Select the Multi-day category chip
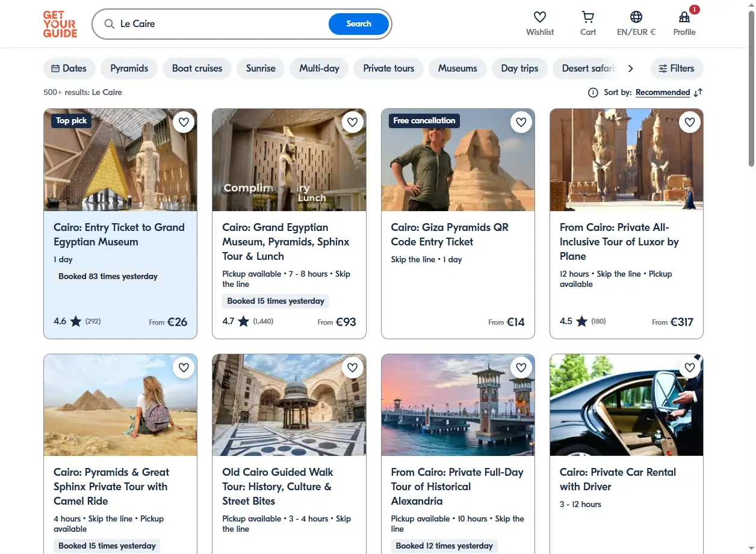Screen dimensions: 756x554 319,69
